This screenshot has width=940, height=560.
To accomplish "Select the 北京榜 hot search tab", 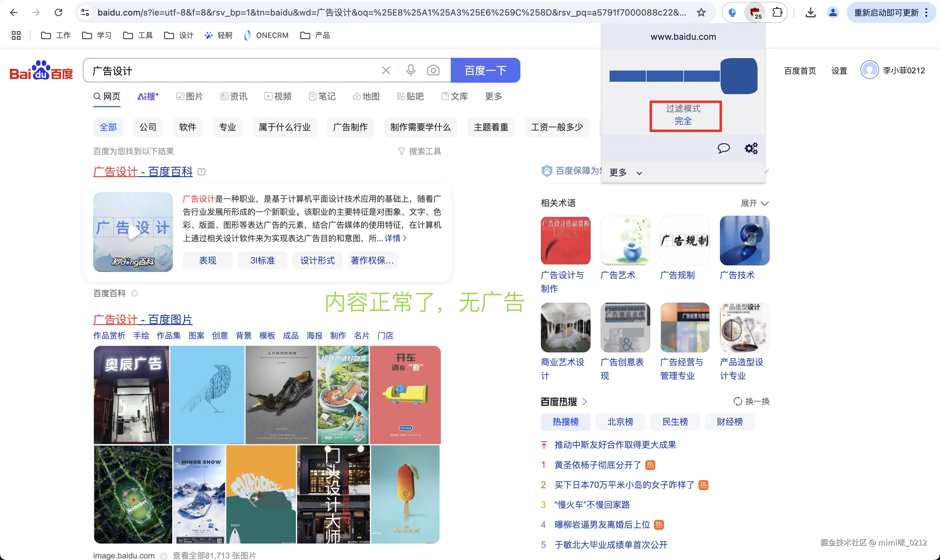I will [x=620, y=421].
